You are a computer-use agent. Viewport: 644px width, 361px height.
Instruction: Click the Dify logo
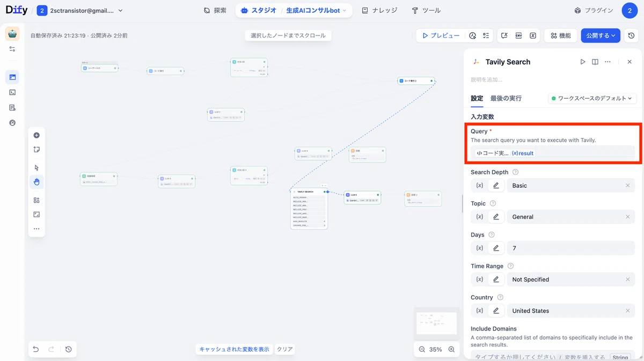point(16,10)
